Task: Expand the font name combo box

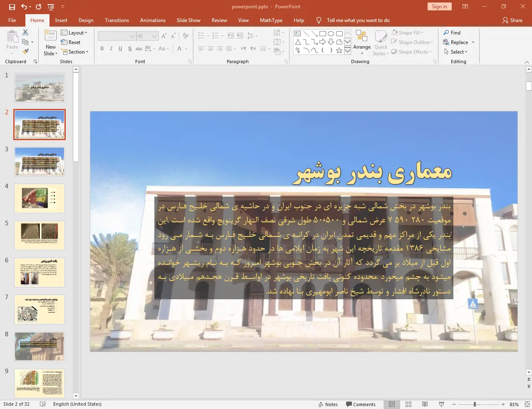Action: pyautogui.click(x=132, y=36)
